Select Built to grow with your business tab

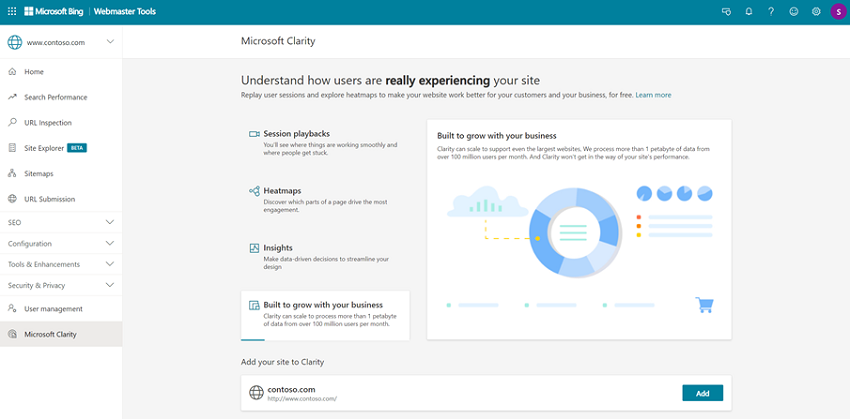tap(325, 315)
